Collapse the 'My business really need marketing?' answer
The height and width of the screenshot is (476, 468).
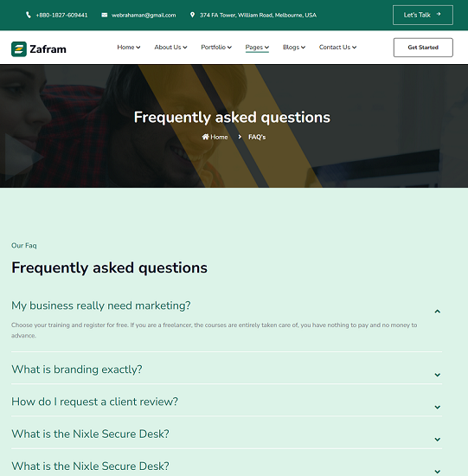click(x=438, y=312)
